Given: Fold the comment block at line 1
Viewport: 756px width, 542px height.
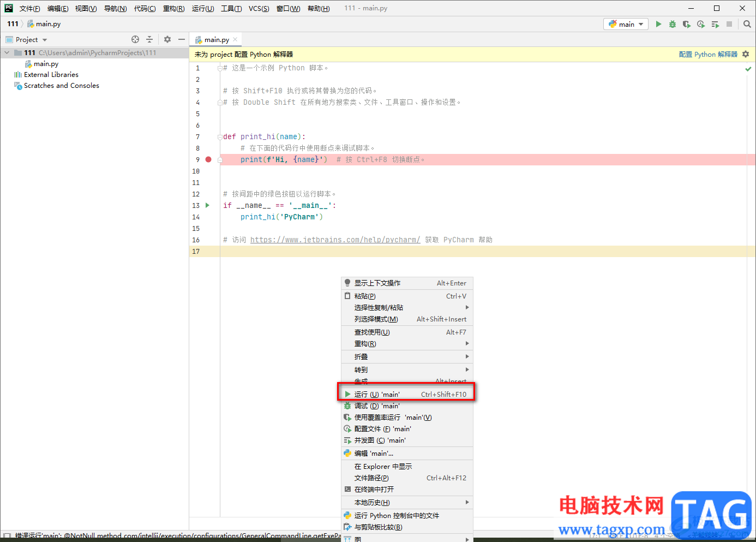Looking at the screenshot, I should (219, 68).
